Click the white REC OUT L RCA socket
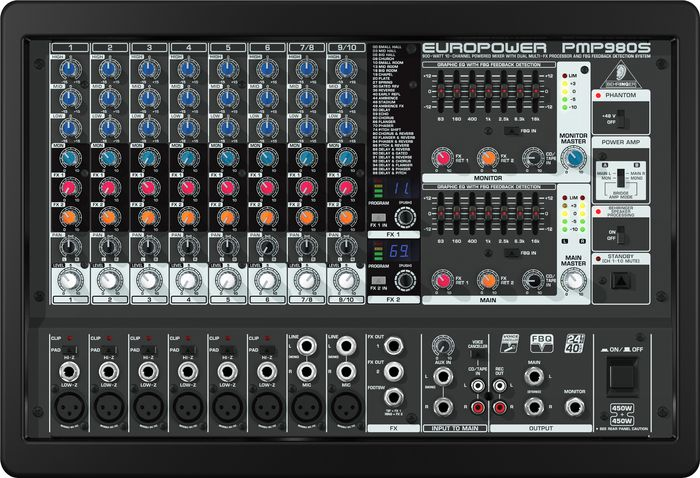This screenshot has width=700, height=478. pos(500,385)
